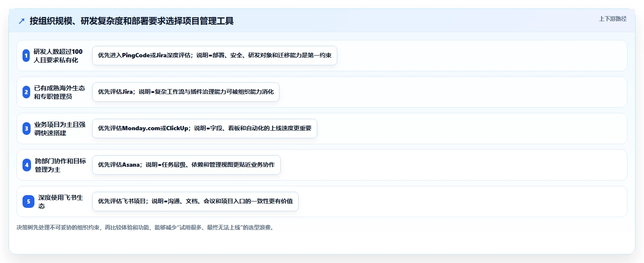Select the number 4 step badge

[x=27, y=165]
